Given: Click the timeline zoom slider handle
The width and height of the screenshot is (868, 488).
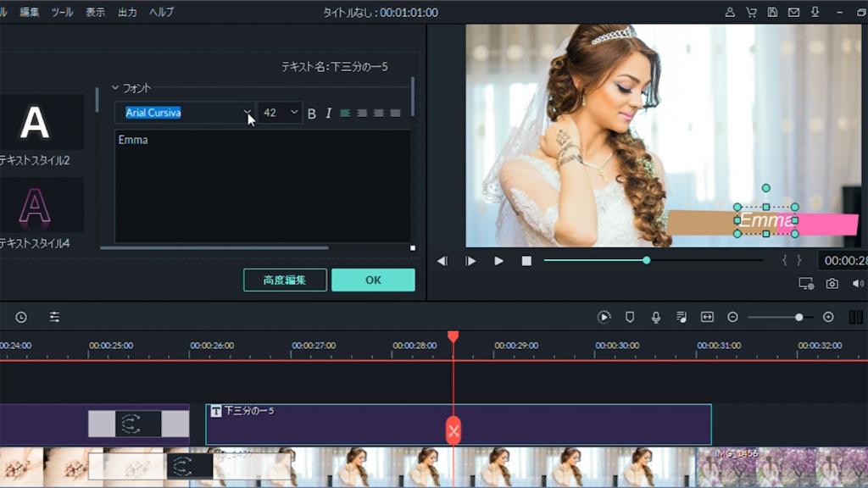Looking at the screenshot, I should [x=798, y=317].
